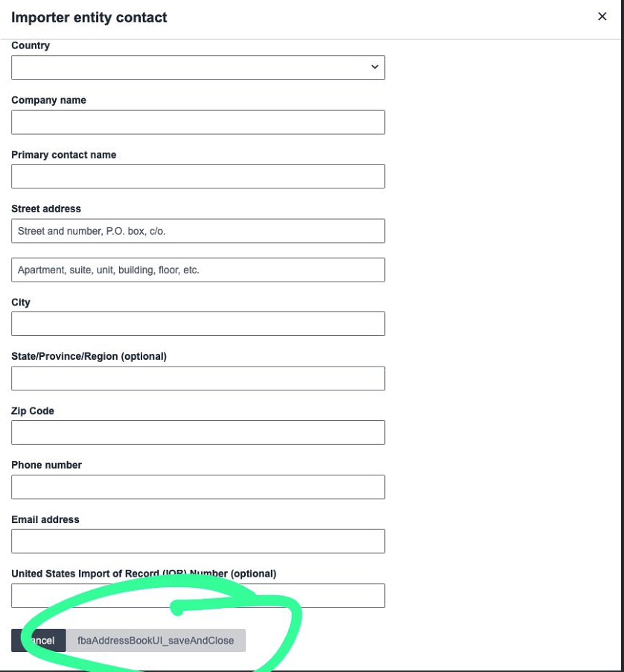The height and width of the screenshot is (672, 624).
Task: Click the Street address label
Action: (46, 209)
